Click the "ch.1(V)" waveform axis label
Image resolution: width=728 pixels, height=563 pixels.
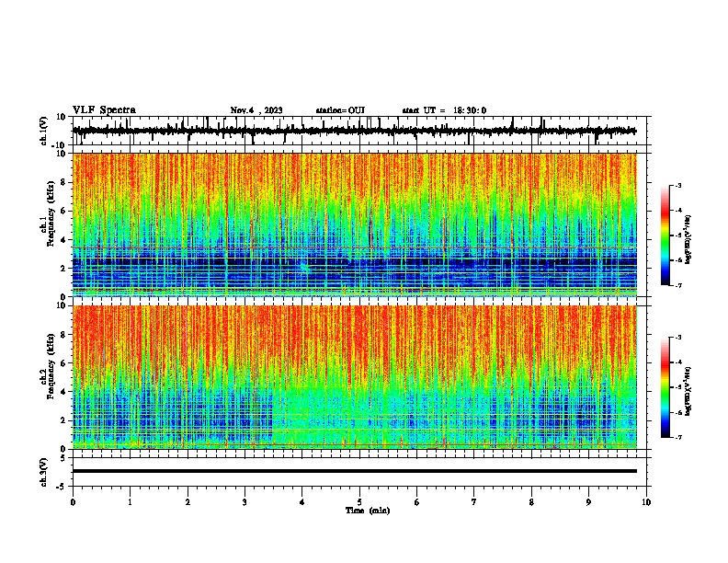(x=44, y=131)
